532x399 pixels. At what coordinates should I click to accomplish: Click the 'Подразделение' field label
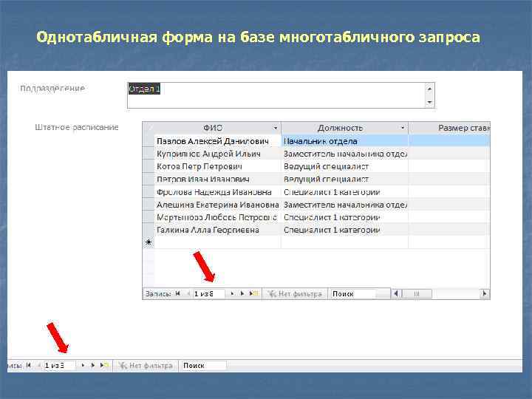click(x=52, y=89)
